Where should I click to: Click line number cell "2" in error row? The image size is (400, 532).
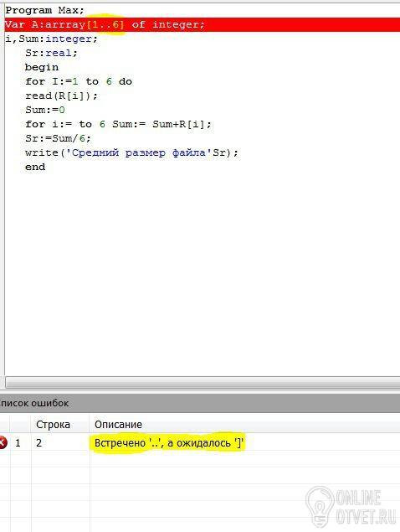pyautogui.click(x=39, y=442)
